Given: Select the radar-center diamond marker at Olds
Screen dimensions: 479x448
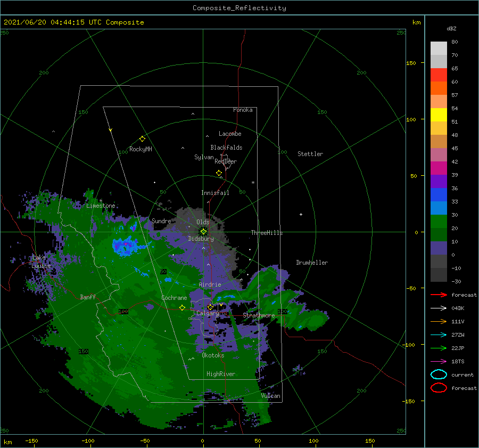Looking at the screenshot, I should [x=203, y=232].
